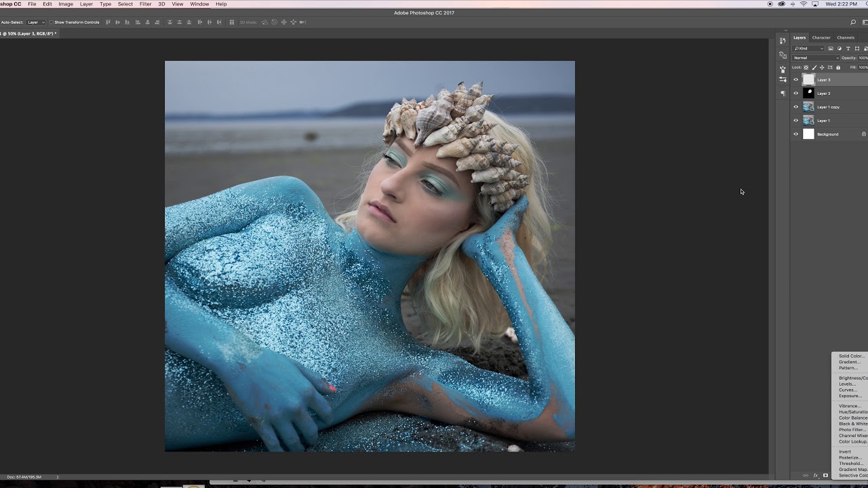Lock artboard nesting icon
Image resolution: width=868 pixels, height=488 pixels.
830,67
